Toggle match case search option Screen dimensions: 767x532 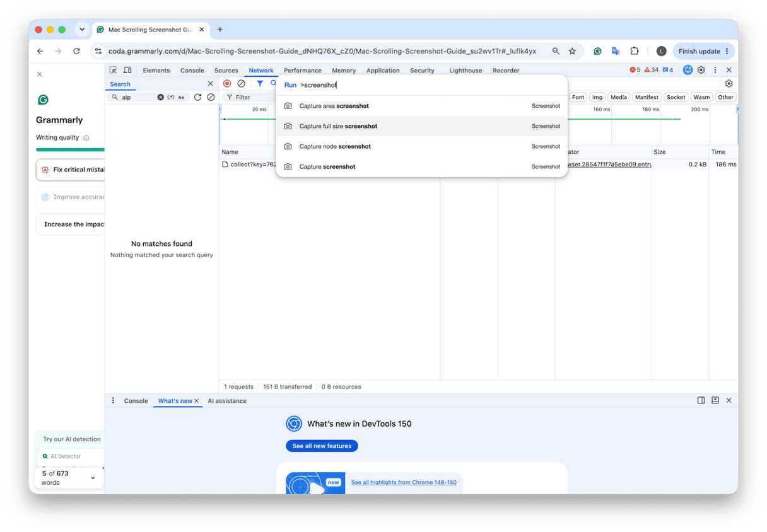tap(181, 98)
